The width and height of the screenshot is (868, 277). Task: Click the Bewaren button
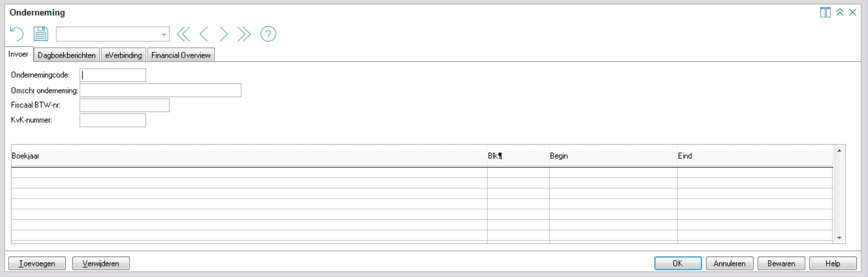tap(781, 263)
